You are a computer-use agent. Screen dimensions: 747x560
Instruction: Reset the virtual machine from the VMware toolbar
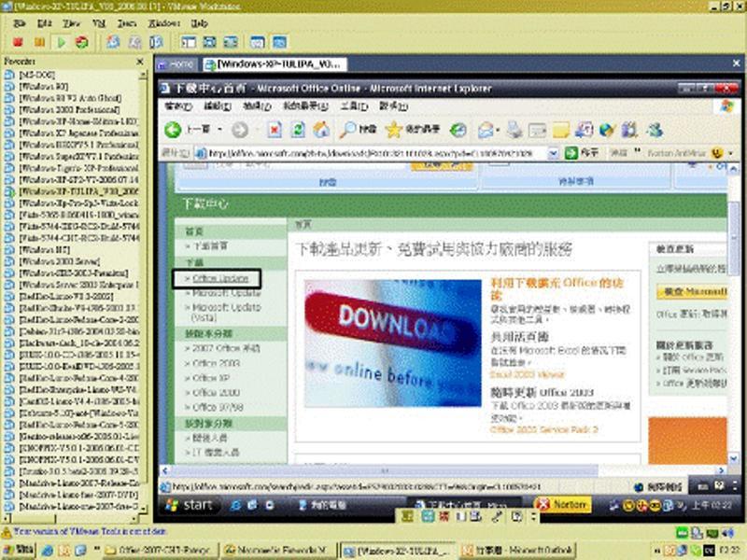tap(82, 42)
